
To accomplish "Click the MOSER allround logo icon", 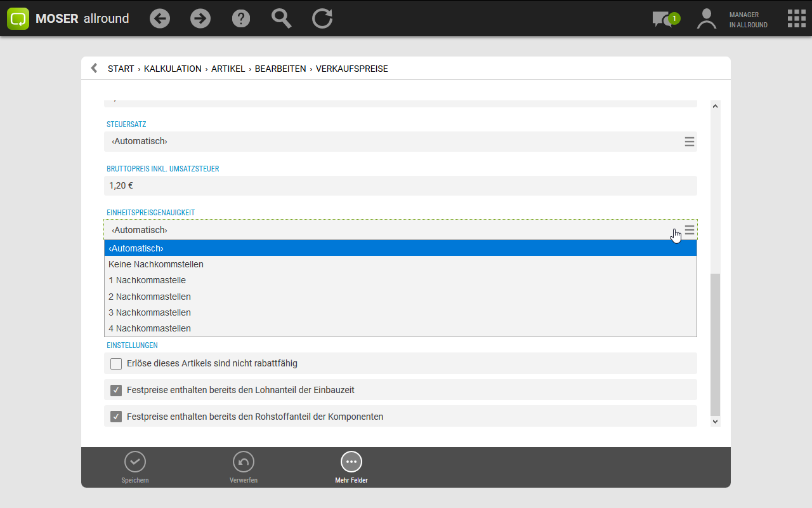I will click(x=18, y=18).
